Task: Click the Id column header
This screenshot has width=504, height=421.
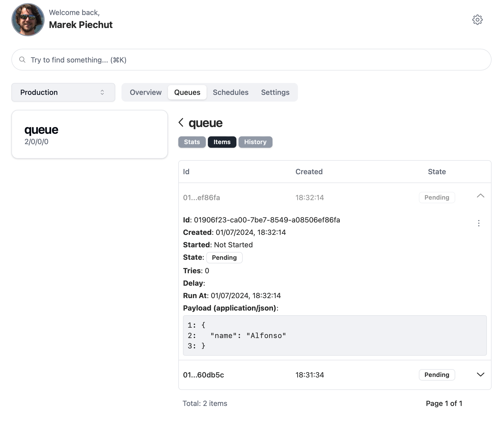Action: (186, 171)
